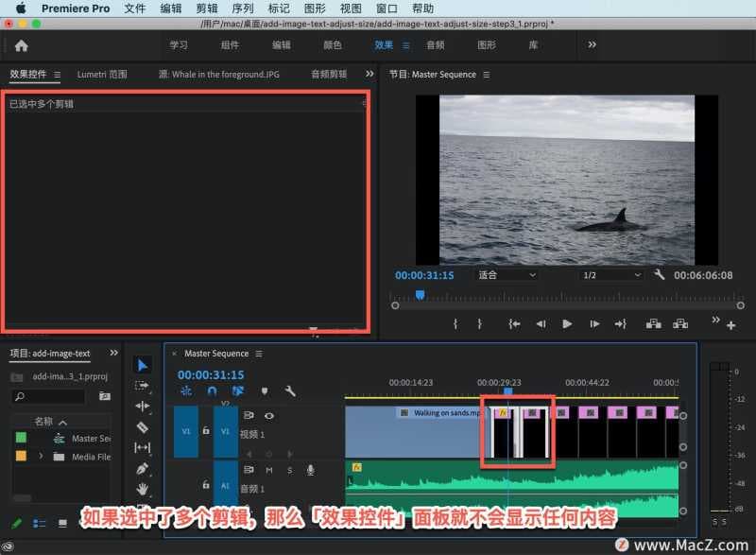This screenshot has width=756, height=555.
Task: Click the Home icon in workspace bar
Action: 21,44
